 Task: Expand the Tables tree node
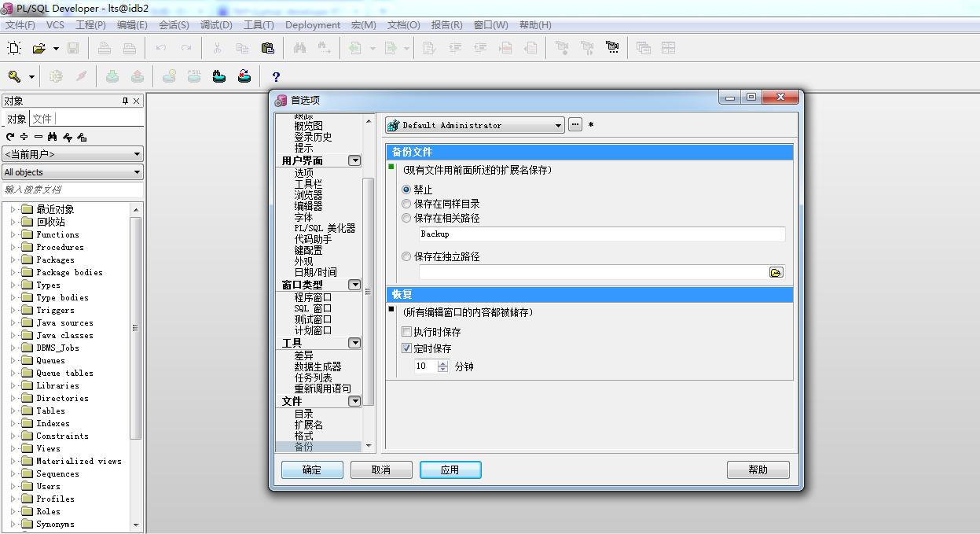(x=13, y=411)
